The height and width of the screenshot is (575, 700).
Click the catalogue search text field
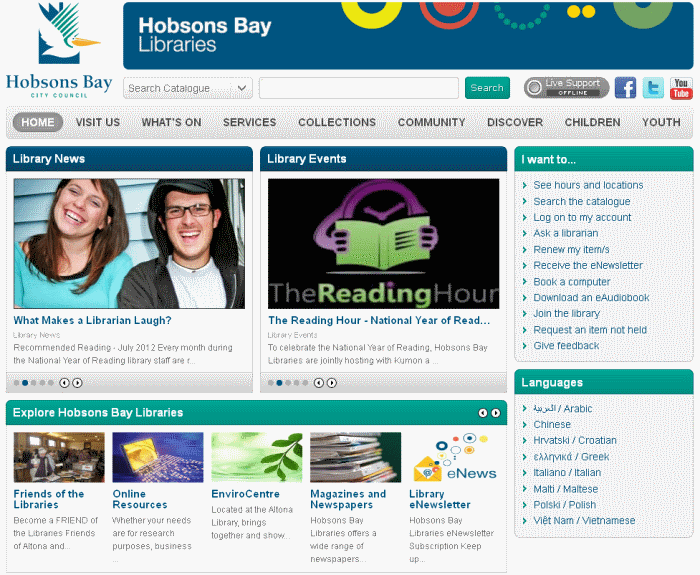click(x=359, y=88)
